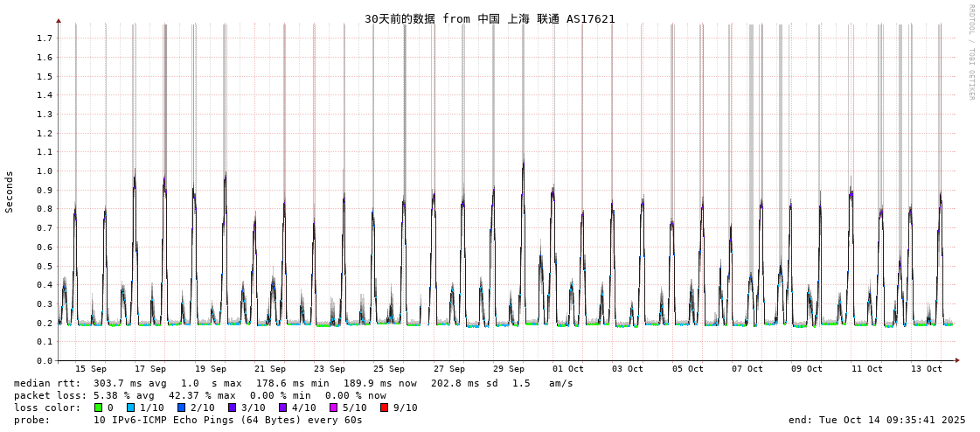Click the light blue 1/10 loss swatch

pos(129,408)
